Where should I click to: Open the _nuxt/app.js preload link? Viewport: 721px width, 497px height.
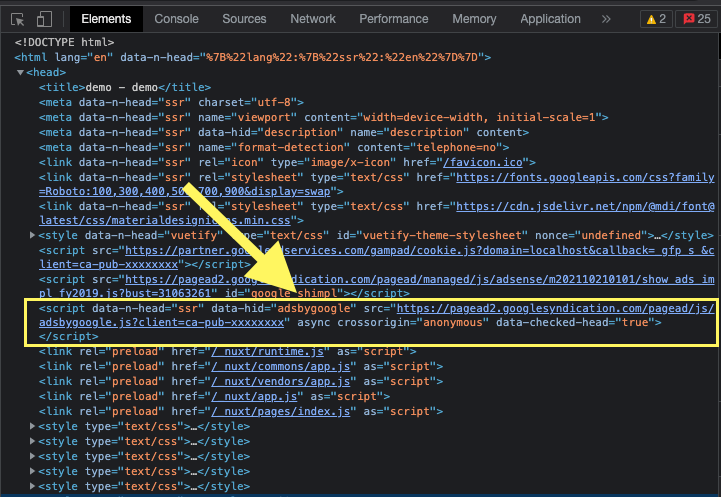click(x=254, y=396)
